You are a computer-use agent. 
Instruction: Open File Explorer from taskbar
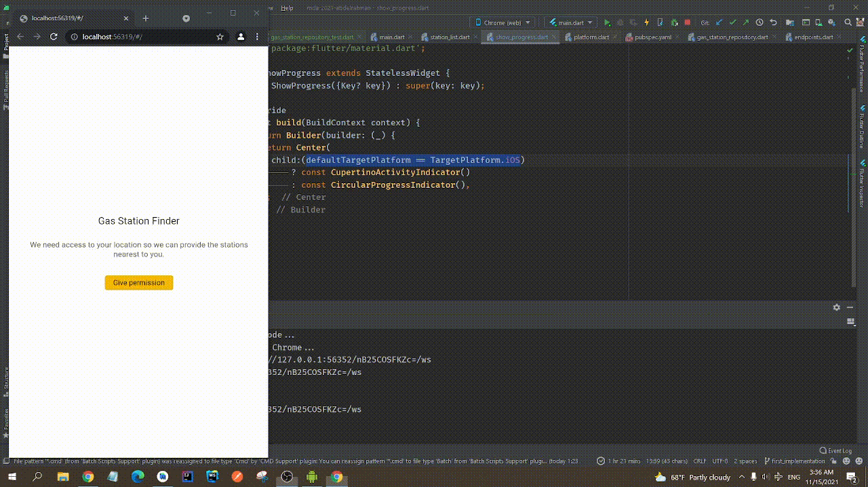coord(62,477)
